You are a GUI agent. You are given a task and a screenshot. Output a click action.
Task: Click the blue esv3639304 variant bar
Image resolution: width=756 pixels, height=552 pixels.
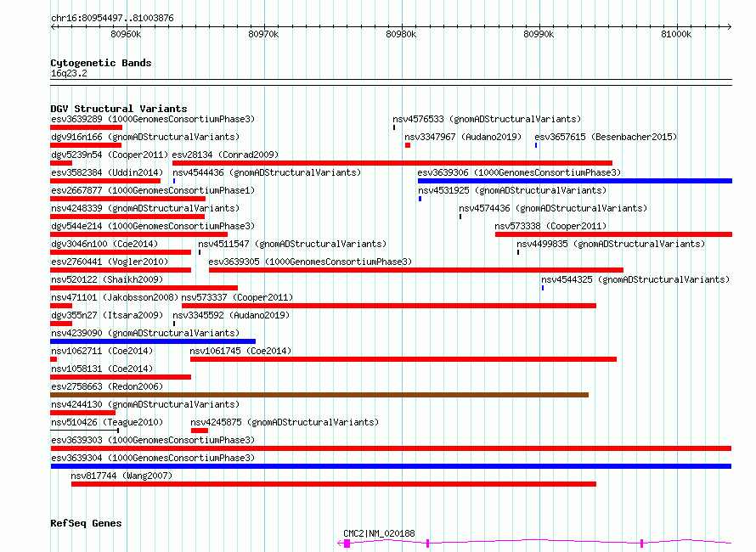tap(391, 466)
